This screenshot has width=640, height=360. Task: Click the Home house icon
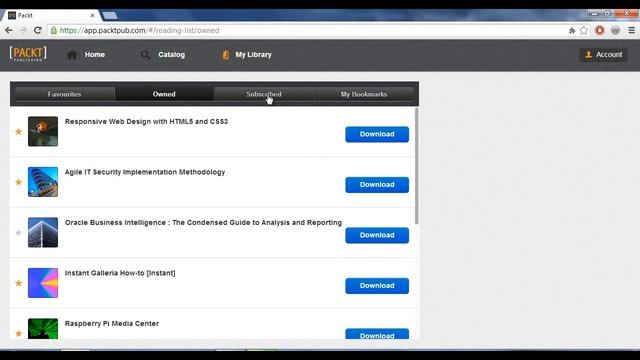click(x=72, y=55)
